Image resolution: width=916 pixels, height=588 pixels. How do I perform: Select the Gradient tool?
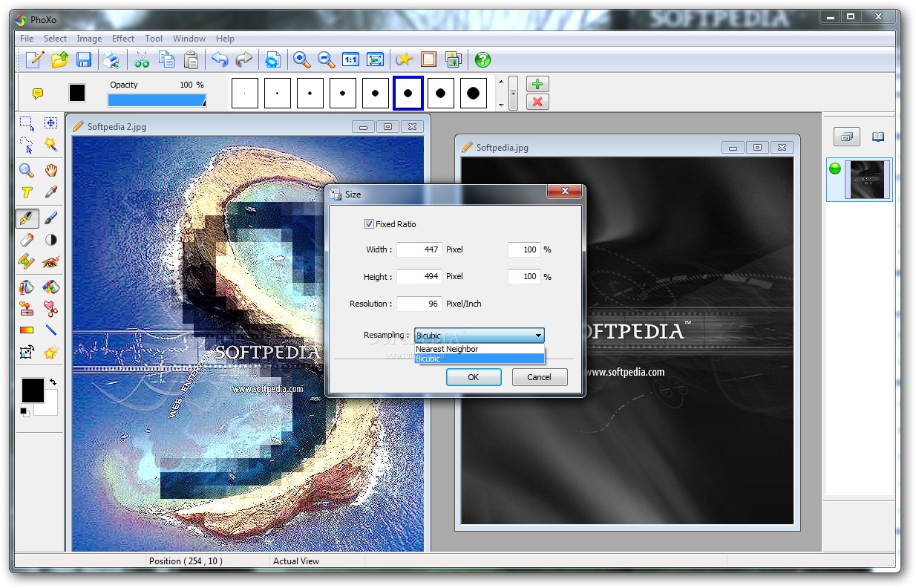(26, 330)
